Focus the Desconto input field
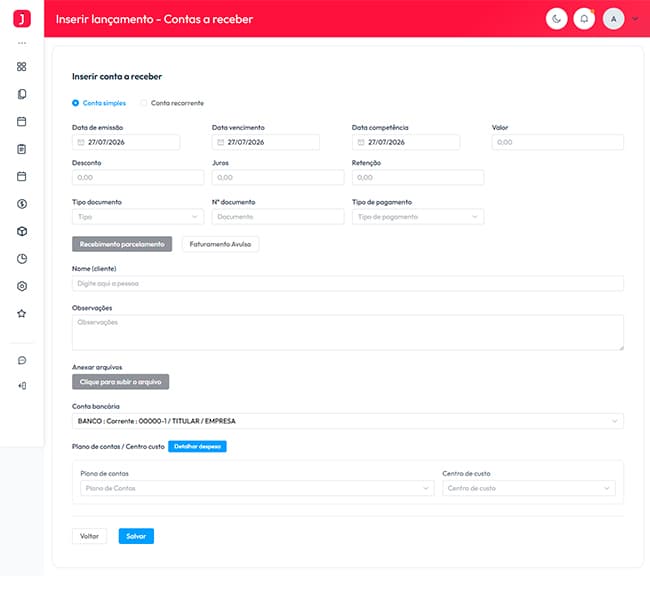 pos(138,177)
